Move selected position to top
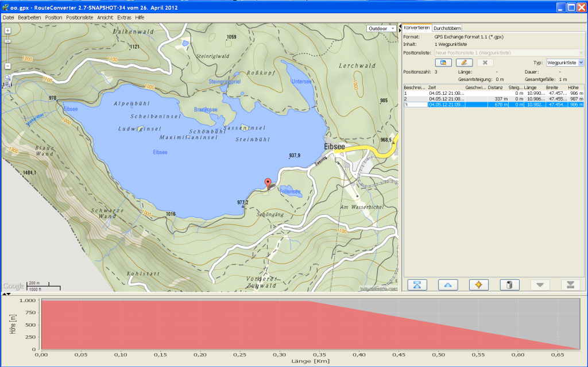 [x=417, y=285]
